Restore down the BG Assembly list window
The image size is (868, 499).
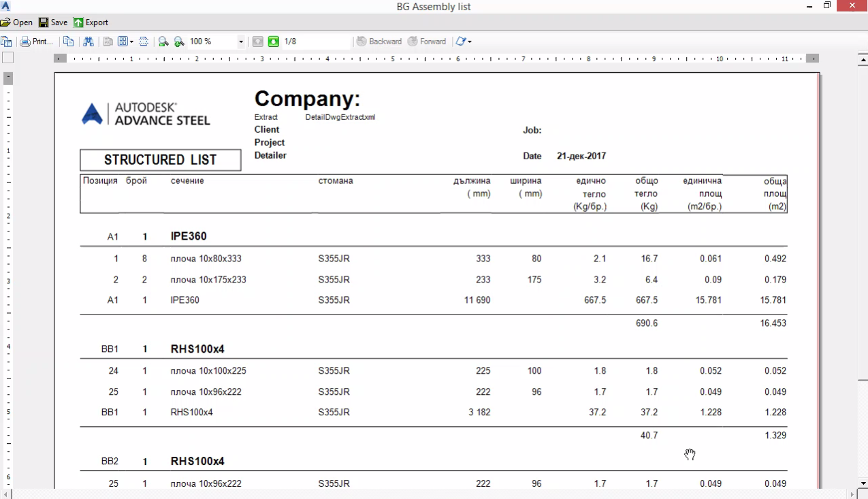827,6
